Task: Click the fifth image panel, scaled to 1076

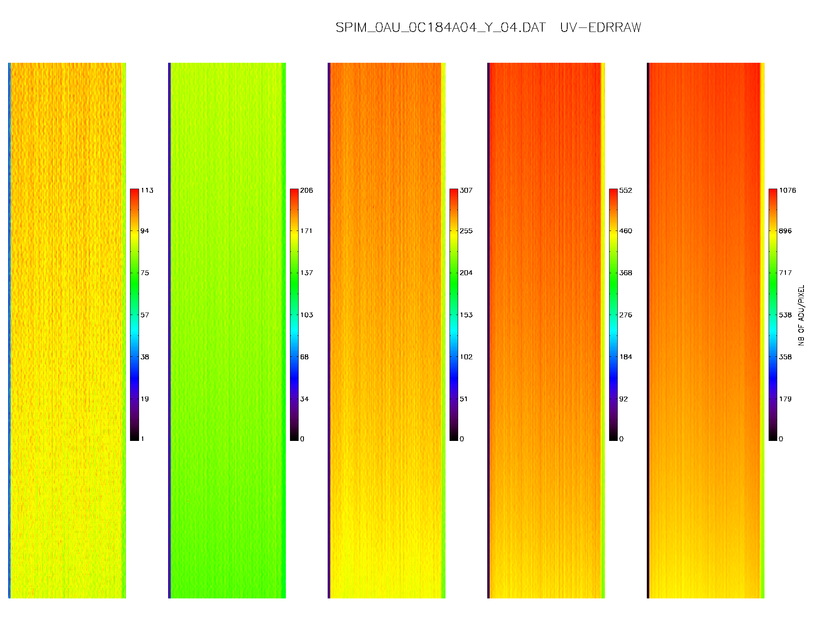Action: [x=705, y=330]
